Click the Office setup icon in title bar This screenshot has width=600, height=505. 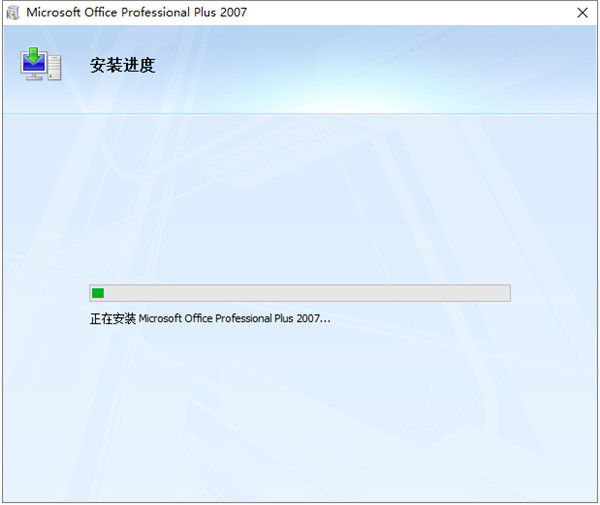[x=13, y=13]
